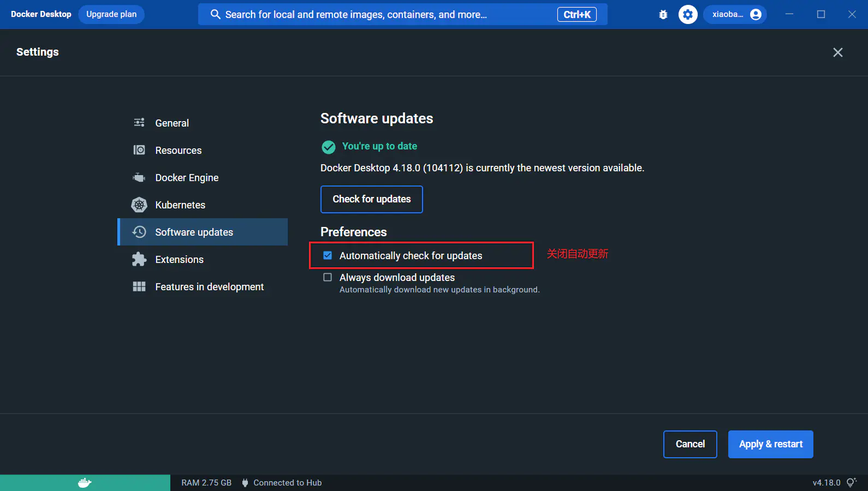Viewport: 868px width, 491px height.
Task: Click the Docker Desktop title
Action: (x=41, y=14)
